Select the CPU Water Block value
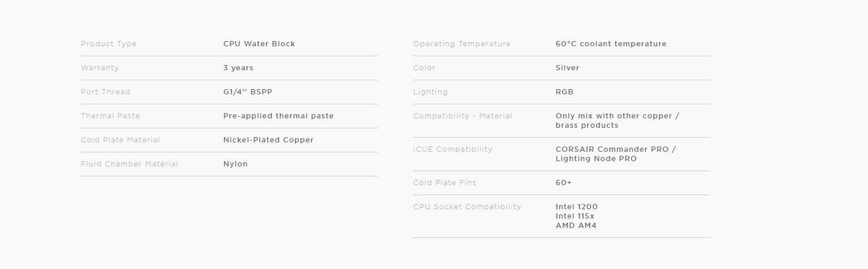Viewport: 868px width, 269px height. 259,44
